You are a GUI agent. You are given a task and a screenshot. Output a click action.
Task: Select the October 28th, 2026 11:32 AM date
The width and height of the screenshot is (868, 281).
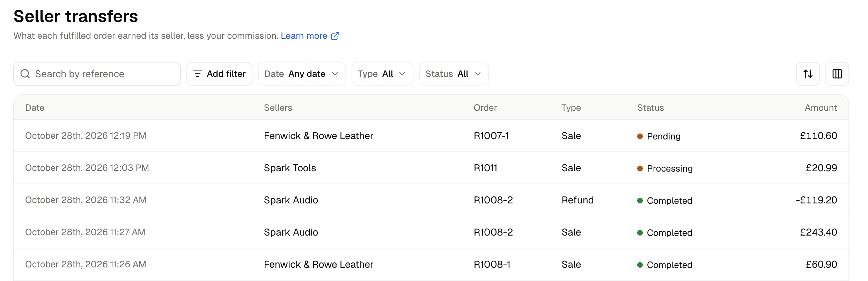(86, 200)
